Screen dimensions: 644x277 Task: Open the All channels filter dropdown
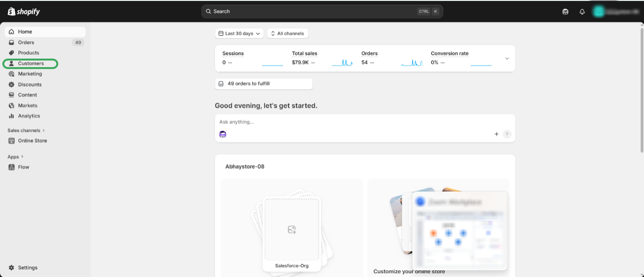pos(287,34)
